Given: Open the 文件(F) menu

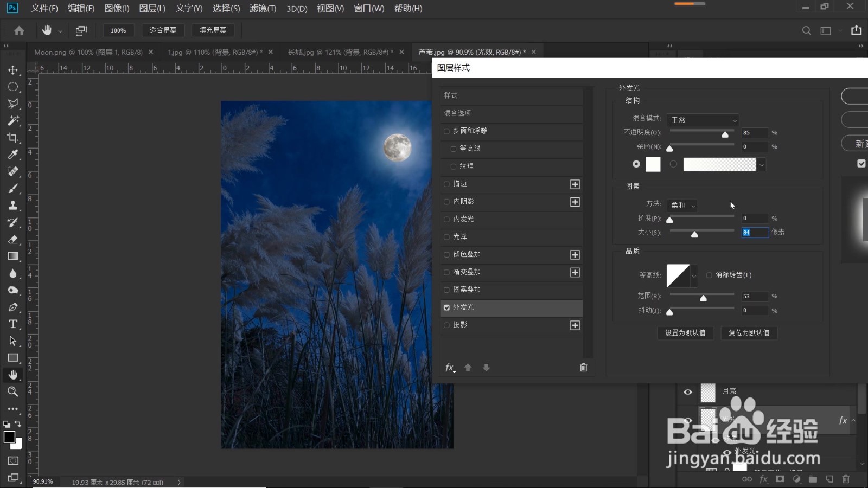Looking at the screenshot, I should pos(44,8).
